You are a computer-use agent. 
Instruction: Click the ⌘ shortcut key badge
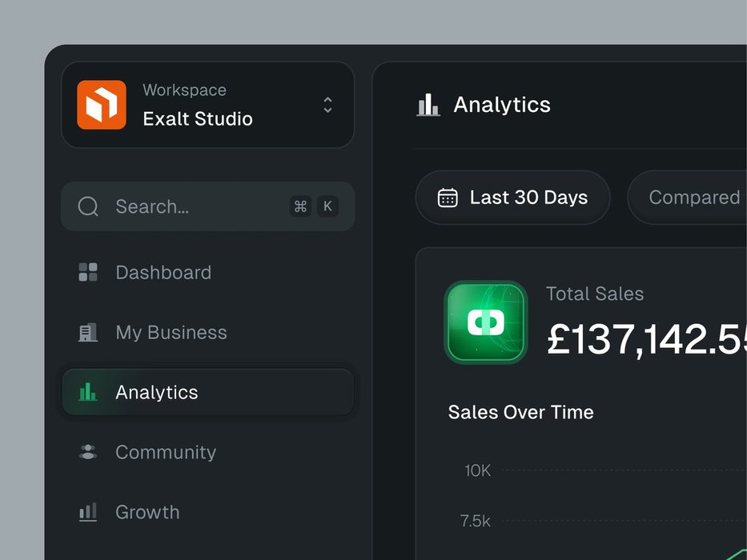(x=301, y=206)
